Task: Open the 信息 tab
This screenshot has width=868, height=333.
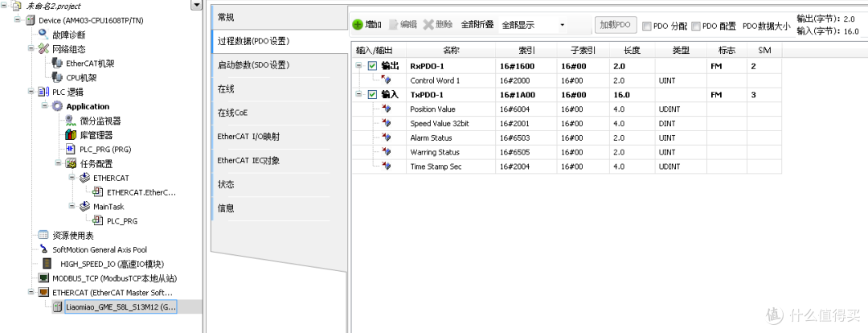Action: coord(278,208)
